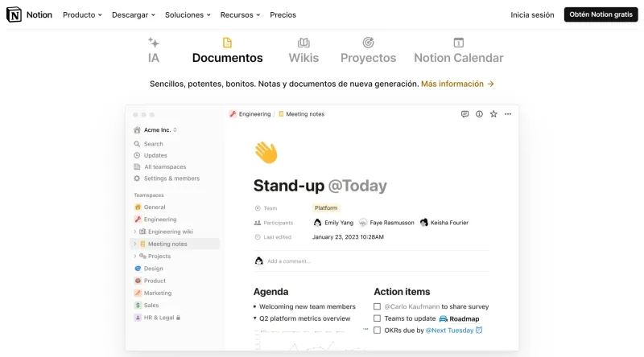The width and height of the screenshot is (644, 357).
Task: Click the comments icon in page header
Action: click(x=465, y=114)
